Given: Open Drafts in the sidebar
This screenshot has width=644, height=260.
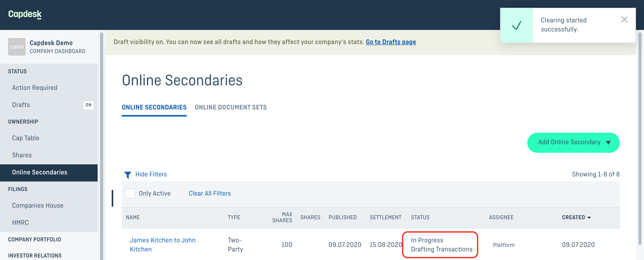Looking at the screenshot, I should (21, 105).
